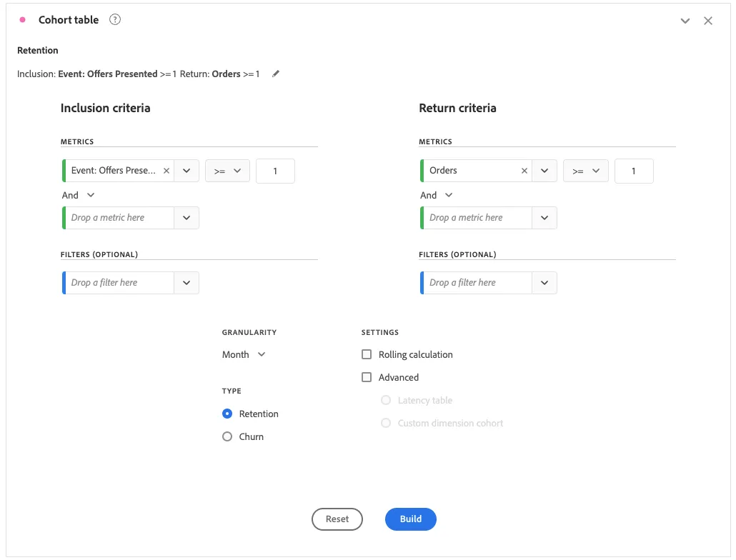Open the return criteria >= operator dropdown

[586, 171]
